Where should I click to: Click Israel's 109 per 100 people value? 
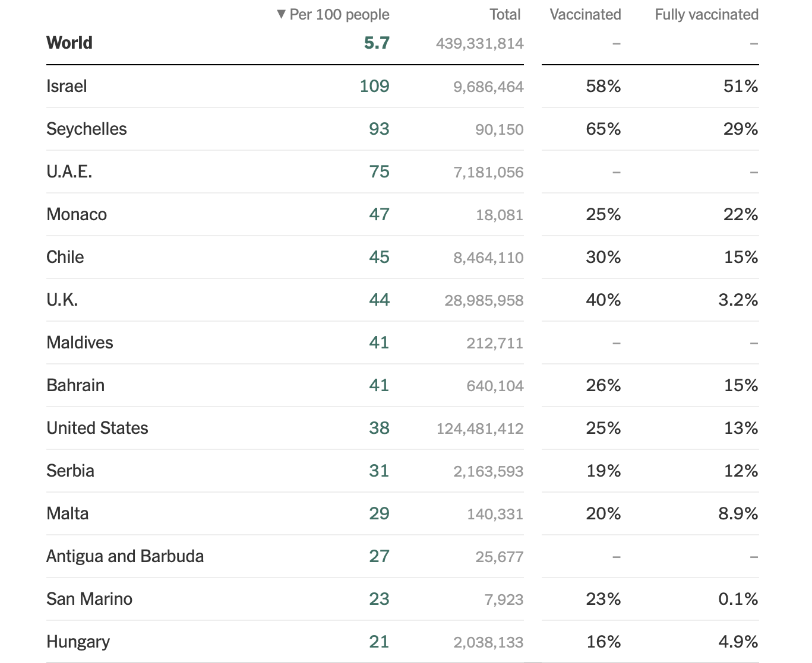point(374,87)
